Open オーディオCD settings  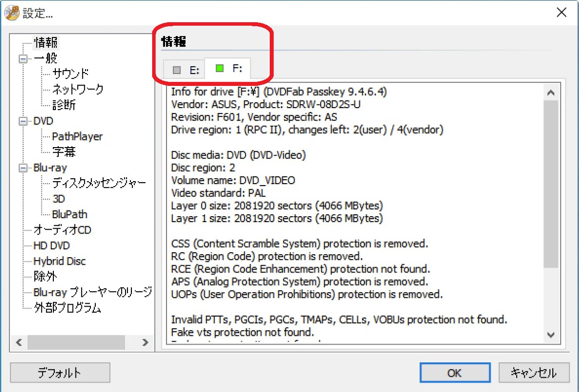point(62,230)
